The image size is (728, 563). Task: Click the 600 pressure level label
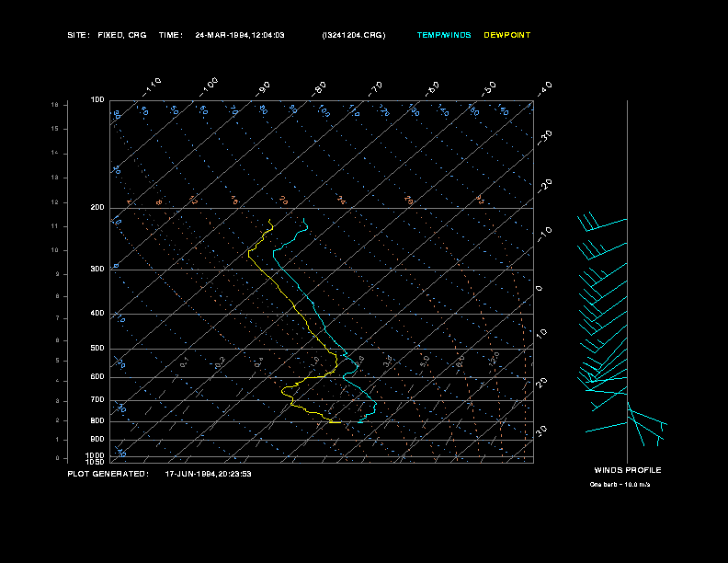click(97, 377)
